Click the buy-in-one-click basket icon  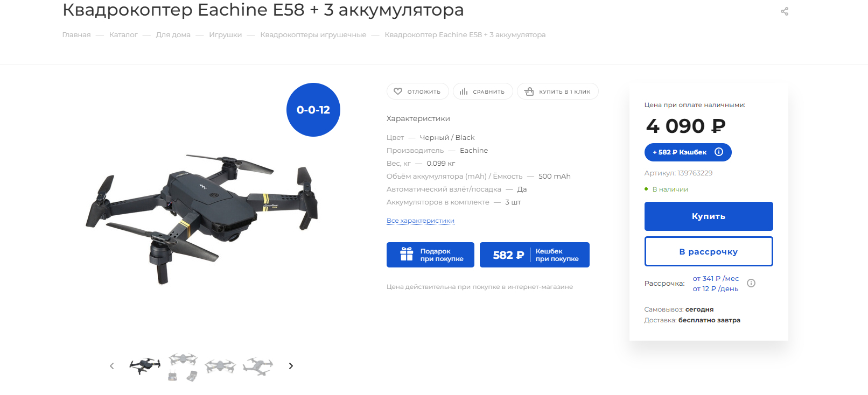pos(529,91)
